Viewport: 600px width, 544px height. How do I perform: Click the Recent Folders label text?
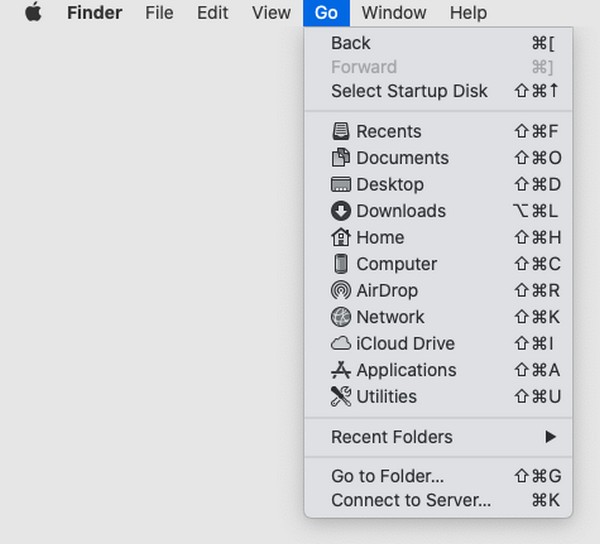[x=392, y=437]
